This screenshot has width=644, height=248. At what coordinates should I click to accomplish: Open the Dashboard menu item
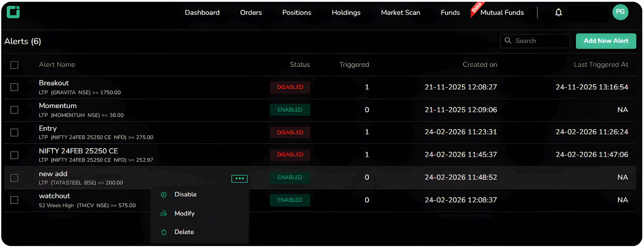pyautogui.click(x=202, y=12)
